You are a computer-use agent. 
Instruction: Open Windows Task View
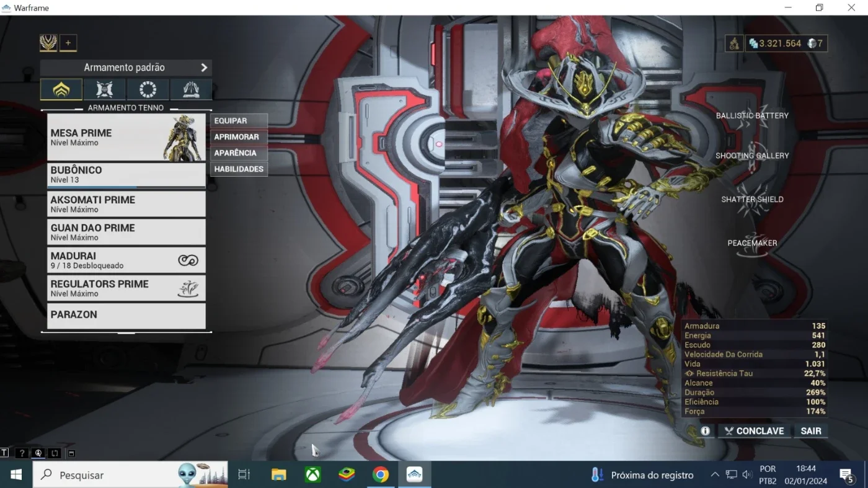pos(244,475)
